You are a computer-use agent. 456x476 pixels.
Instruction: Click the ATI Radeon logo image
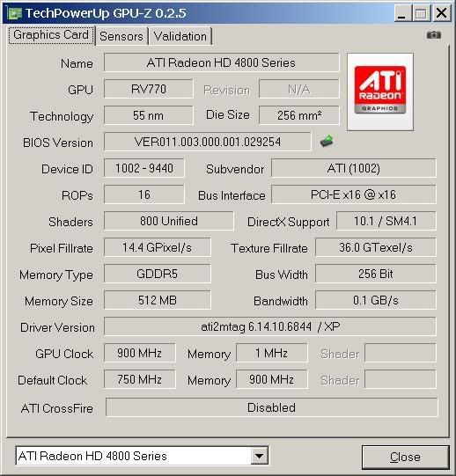[x=380, y=92]
